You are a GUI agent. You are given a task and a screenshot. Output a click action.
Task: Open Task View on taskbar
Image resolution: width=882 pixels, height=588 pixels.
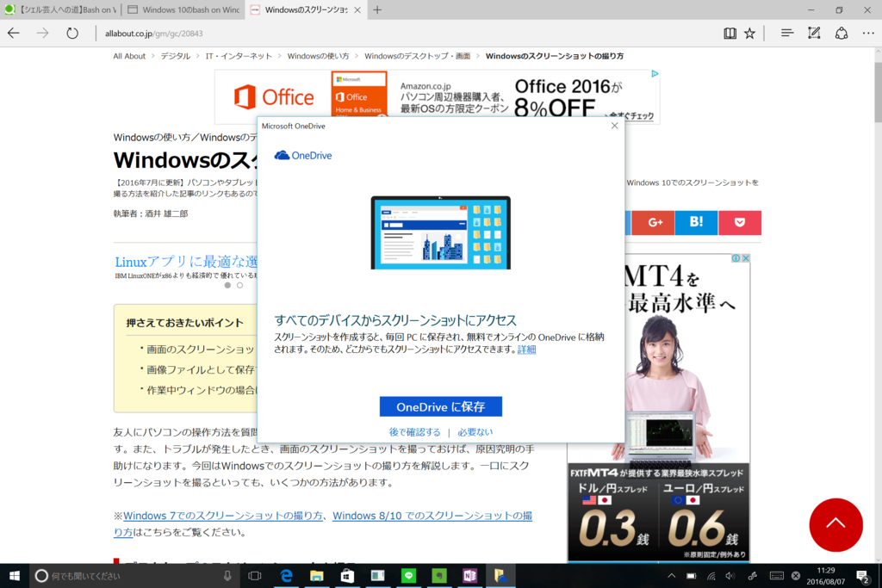tap(255, 576)
